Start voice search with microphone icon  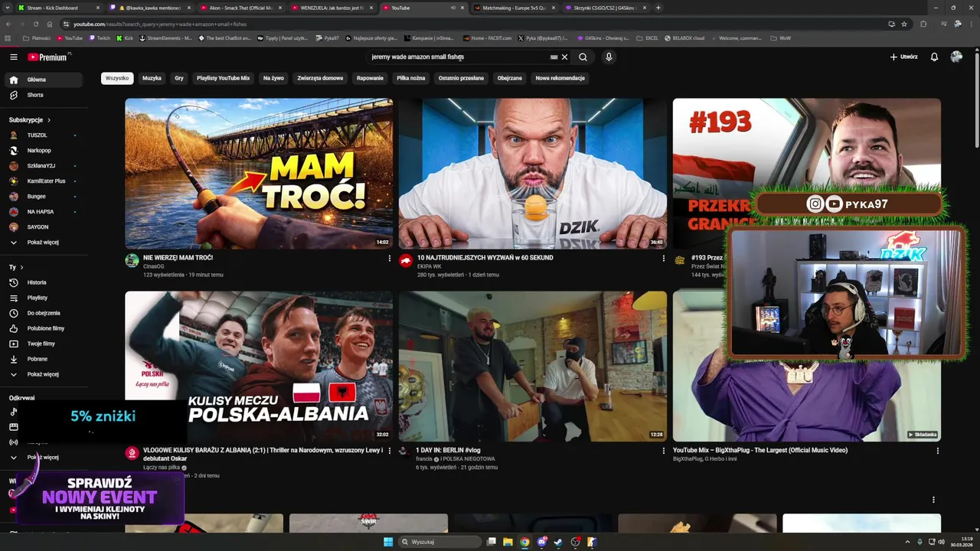click(x=609, y=57)
